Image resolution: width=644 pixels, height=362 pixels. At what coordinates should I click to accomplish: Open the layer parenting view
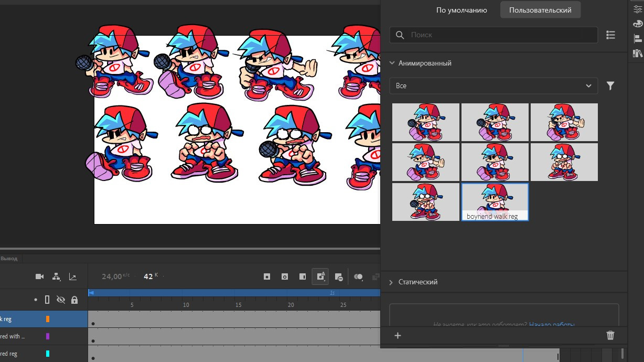pos(56,276)
